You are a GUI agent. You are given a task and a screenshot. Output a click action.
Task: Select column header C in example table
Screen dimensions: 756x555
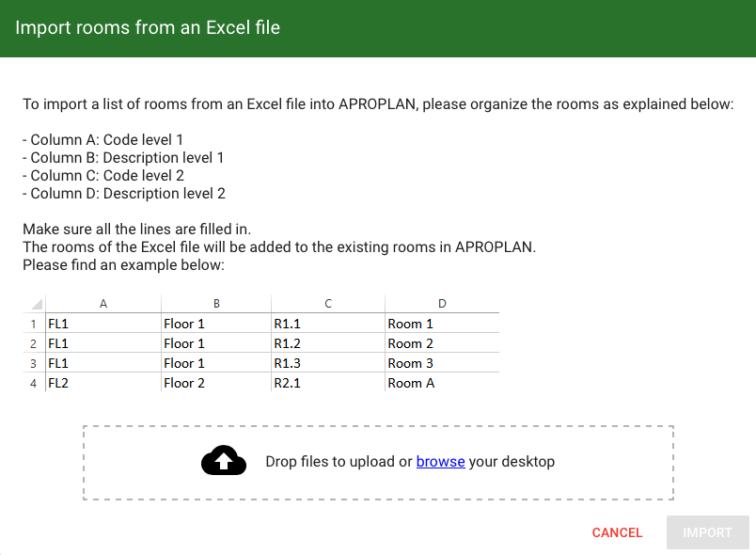click(x=328, y=304)
